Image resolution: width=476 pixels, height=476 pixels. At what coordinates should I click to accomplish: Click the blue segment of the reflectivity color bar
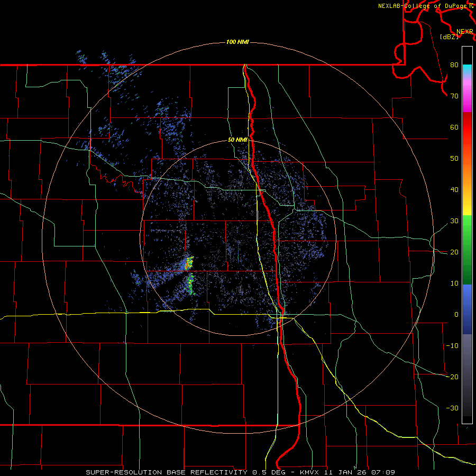(467, 309)
